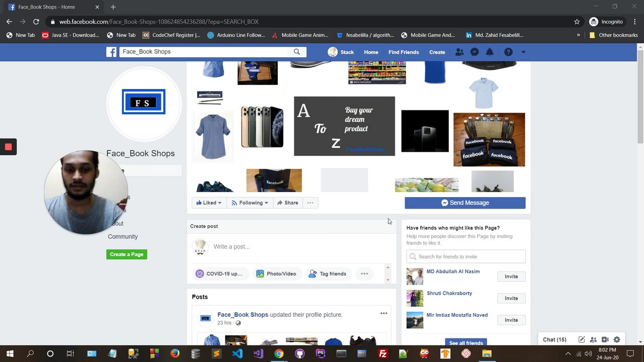Select the COVID-19 update post option
The height and width of the screenshot is (362, 644).
pos(219,274)
